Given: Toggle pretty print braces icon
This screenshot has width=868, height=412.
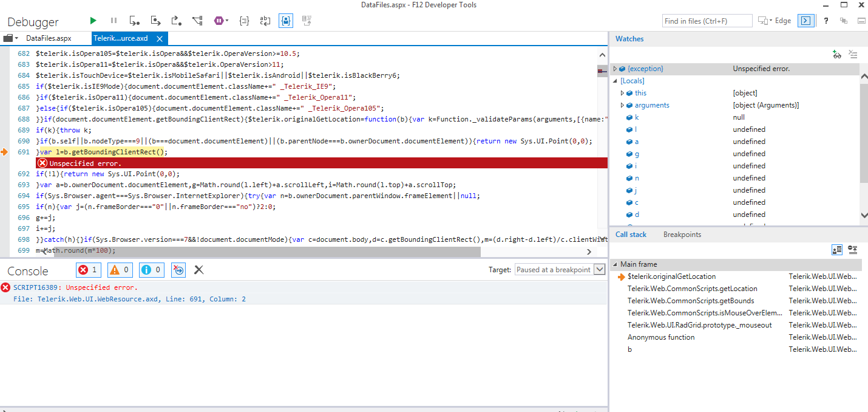Looking at the screenshot, I should click(x=244, y=21).
